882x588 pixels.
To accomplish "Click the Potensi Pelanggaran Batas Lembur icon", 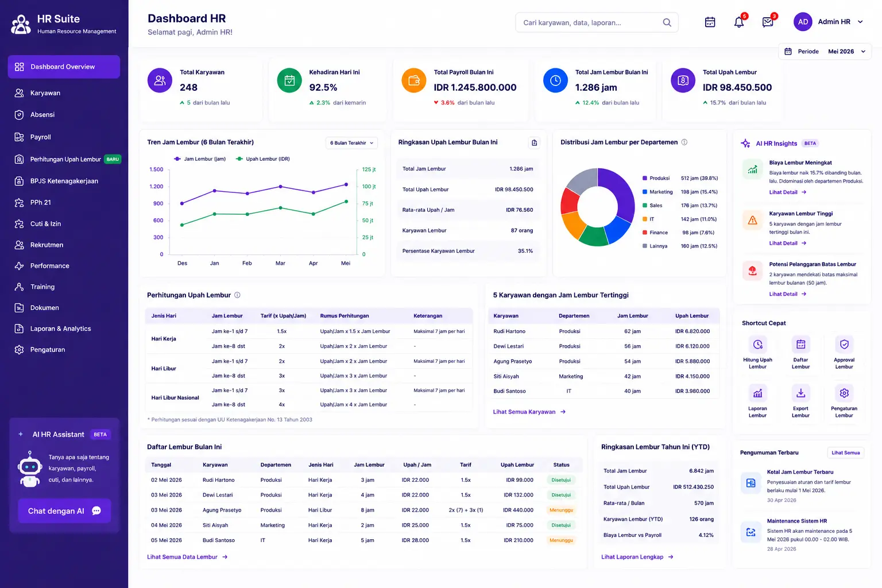I will tap(752, 271).
